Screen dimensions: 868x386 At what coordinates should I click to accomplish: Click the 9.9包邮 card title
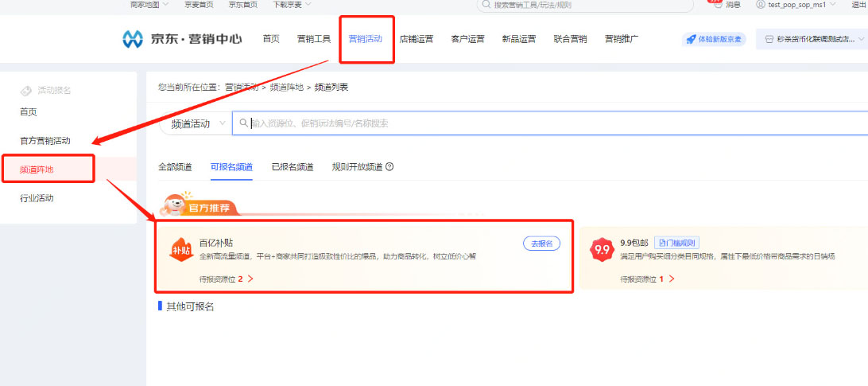click(x=634, y=243)
